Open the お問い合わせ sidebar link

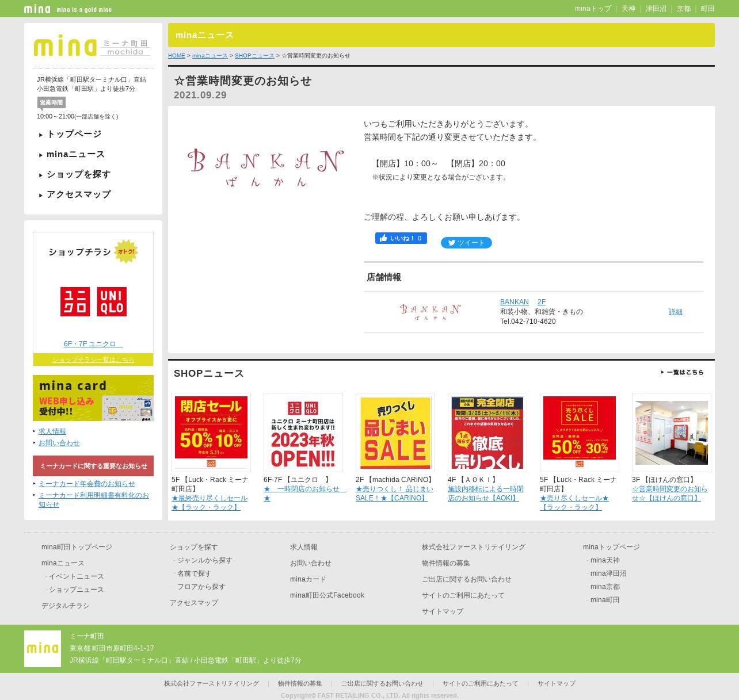pos(59,443)
